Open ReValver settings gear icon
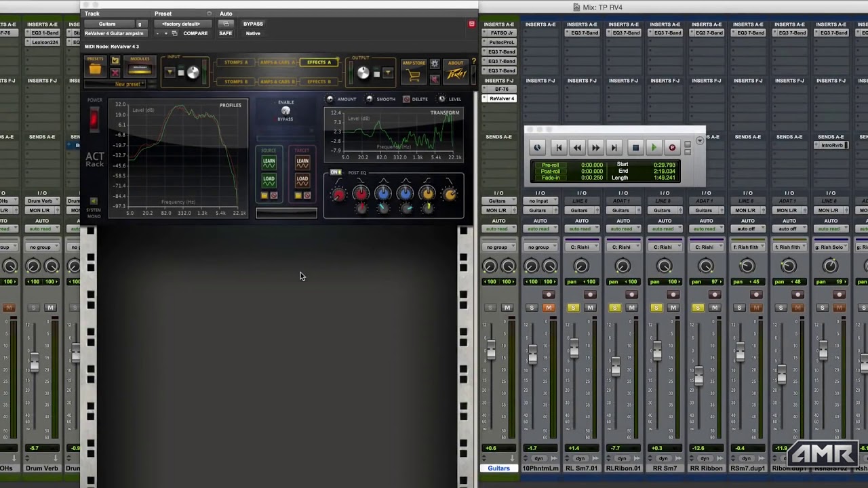 435,64
